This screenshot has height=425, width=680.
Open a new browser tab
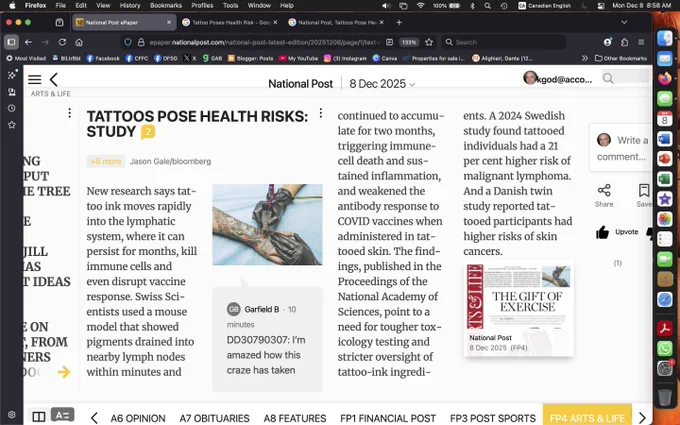(399, 22)
